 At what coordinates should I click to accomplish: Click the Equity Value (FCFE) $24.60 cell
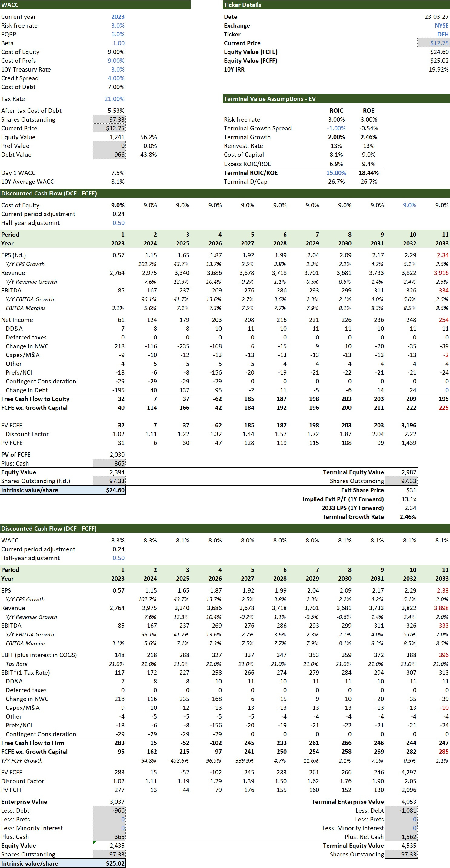439,52
